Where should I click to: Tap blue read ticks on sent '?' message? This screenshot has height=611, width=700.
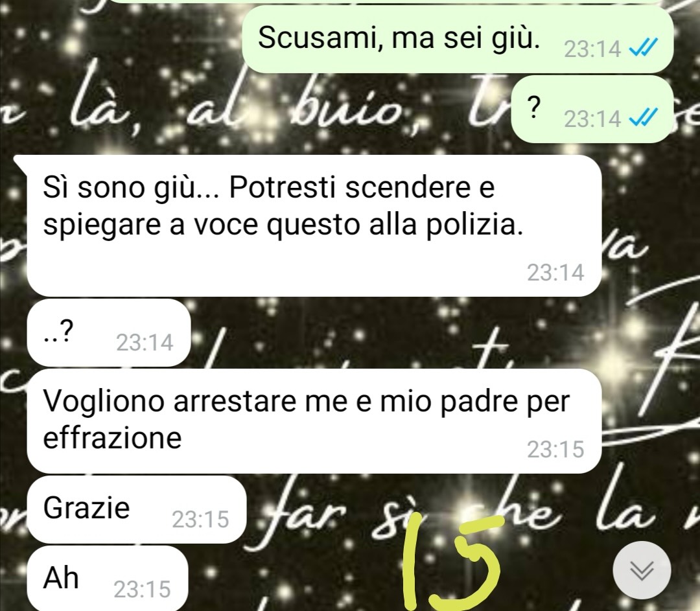(644, 118)
